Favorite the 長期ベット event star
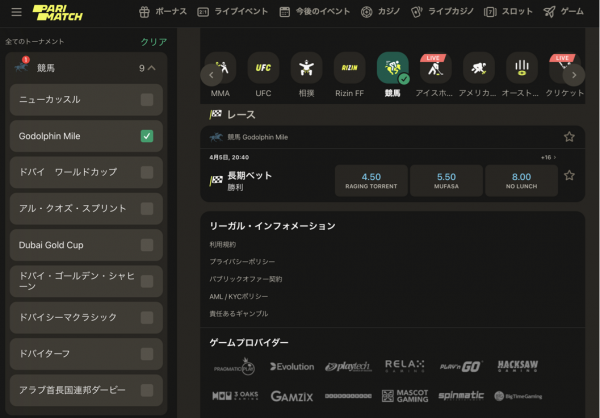Image resolution: width=600 pixels, height=418 pixels. click(569, 175)
